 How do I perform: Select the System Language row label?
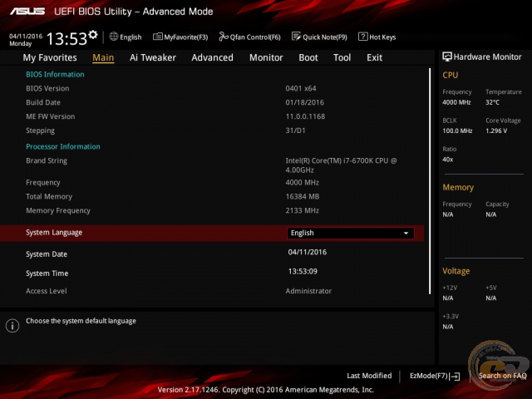coord(54,233)
